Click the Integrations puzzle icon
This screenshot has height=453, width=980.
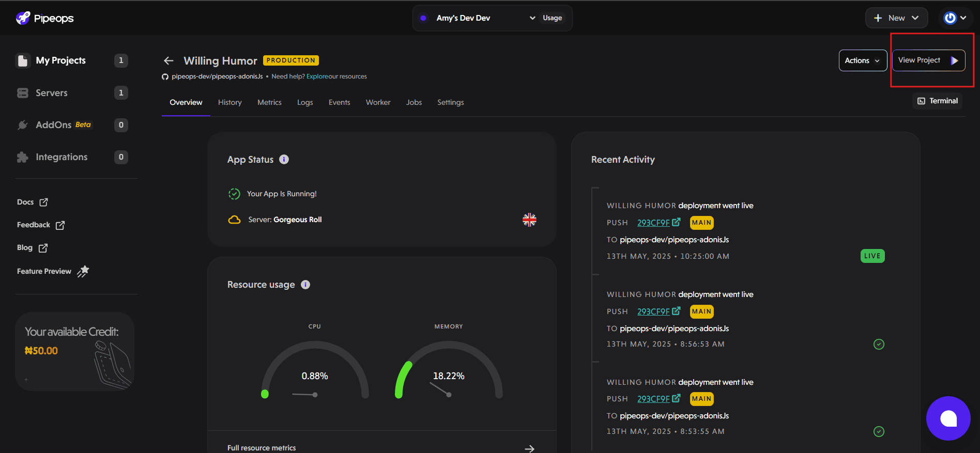[x=23, y=157]
